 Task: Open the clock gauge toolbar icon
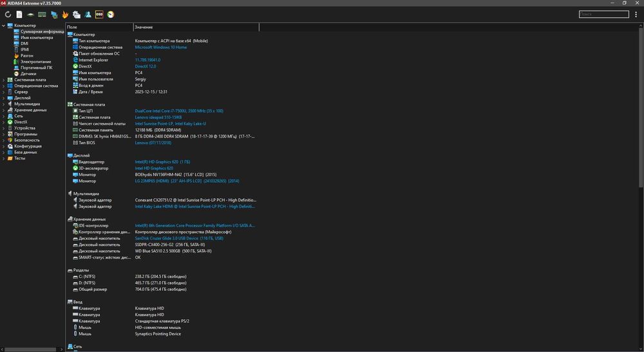click(x=111, y=14)
